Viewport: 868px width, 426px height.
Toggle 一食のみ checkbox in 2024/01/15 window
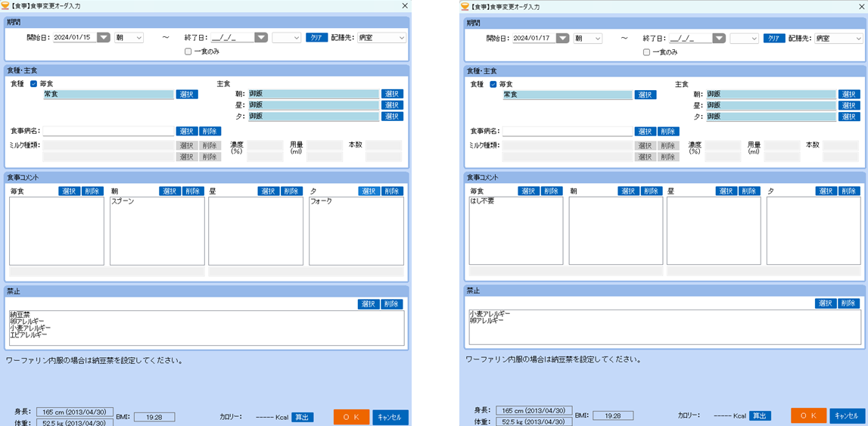pos(188,51)
